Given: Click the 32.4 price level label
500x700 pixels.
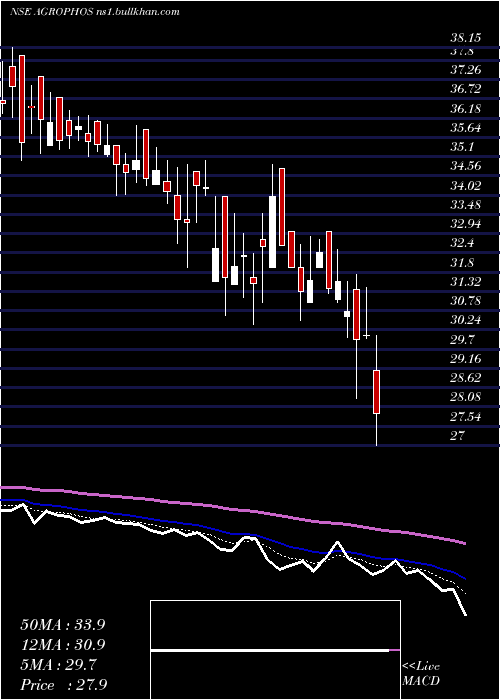Looking at the screenshot, I should click(x=462, y=243).
